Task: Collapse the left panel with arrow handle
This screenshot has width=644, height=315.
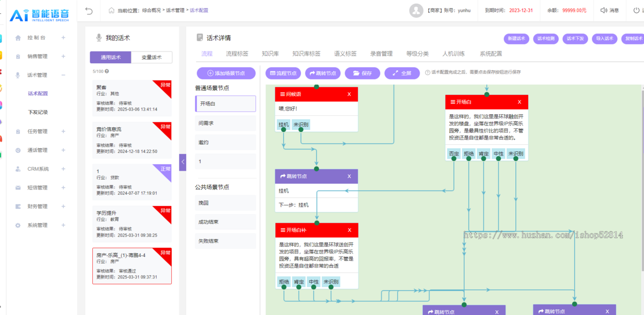Action: point(182,162)
